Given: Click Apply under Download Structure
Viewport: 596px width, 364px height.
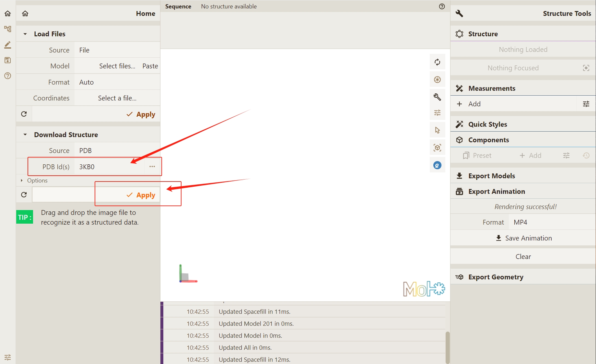Looking at the screenshot, I should [141, 195].
